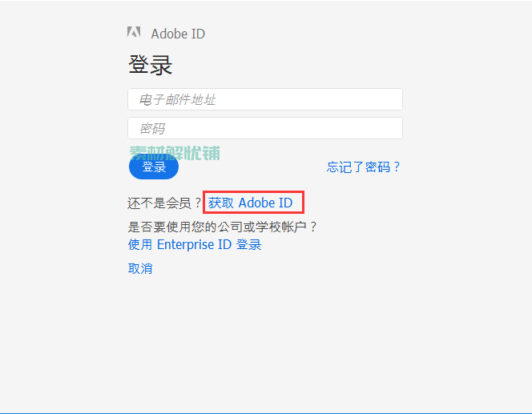Click the 是否要使用您的公司或学校帐户？ prompt text
The width and height of the screenshot is (532, 414).
222,227
